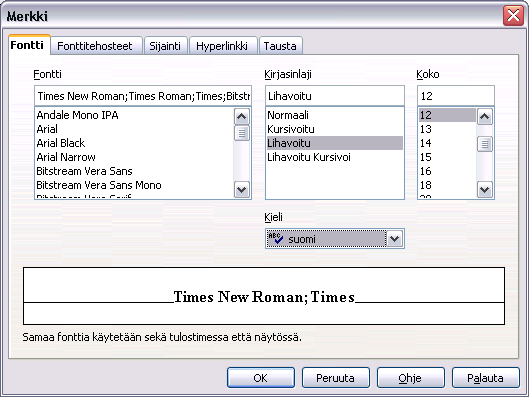Click the suomi language combo box
The width and height of the screenshot is (529, 397).
pyautogui.click(x=335, y=239)
